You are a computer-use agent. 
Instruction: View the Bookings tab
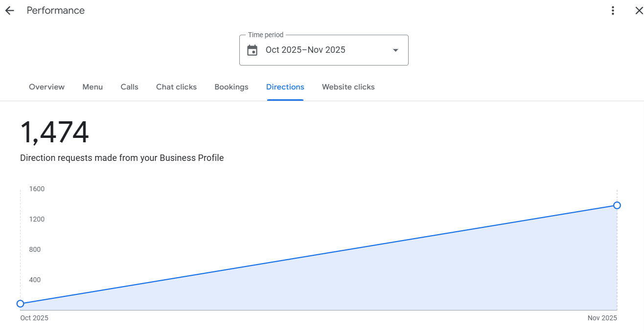(231, 87)
